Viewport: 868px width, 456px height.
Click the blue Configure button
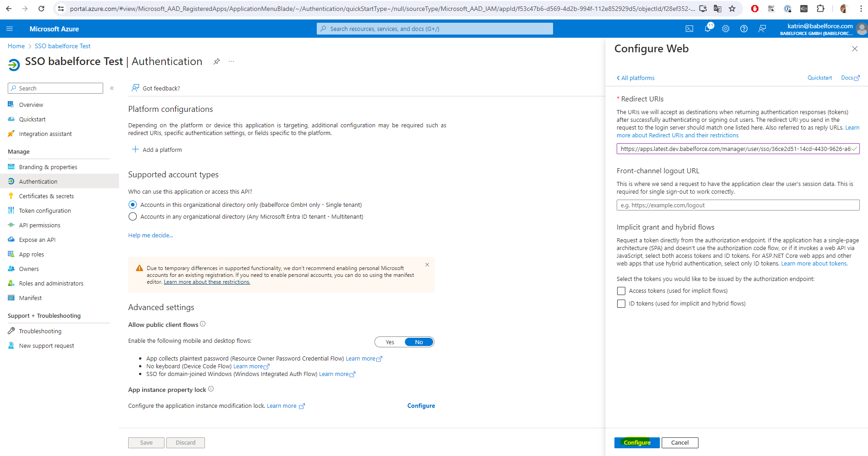coord(637,442)
